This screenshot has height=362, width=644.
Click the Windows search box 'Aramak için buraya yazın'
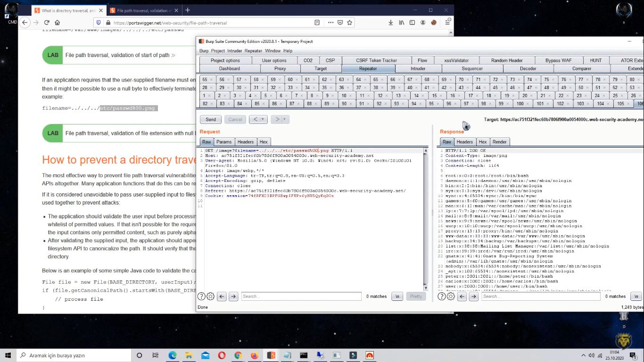click(73, 355)
